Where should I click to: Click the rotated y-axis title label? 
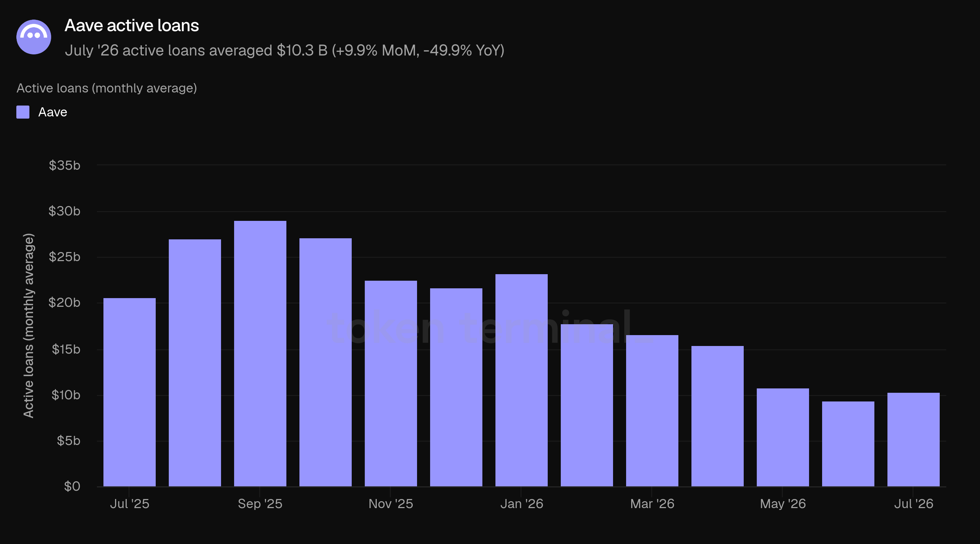pos(29,325)
